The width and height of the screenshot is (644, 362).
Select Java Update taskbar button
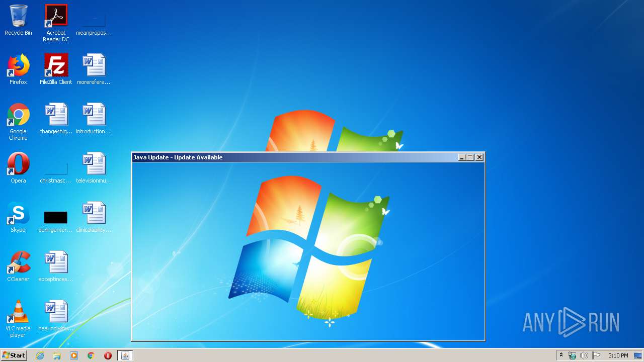(x=125, y=355)
